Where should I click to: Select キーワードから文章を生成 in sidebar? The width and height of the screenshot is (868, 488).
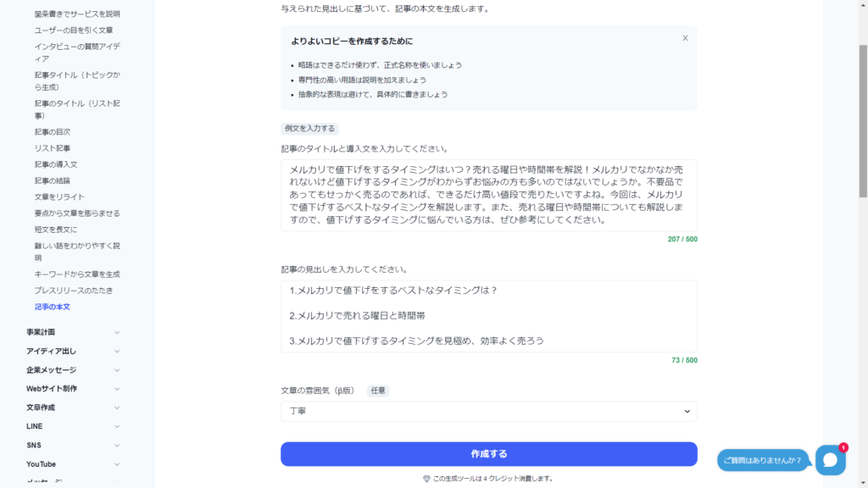(77, 274)
